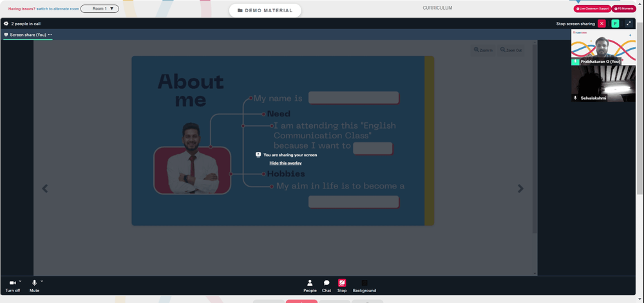Toggle fullscreen with the expand arrows icon
644x303 pixels.
pos(629,24)
